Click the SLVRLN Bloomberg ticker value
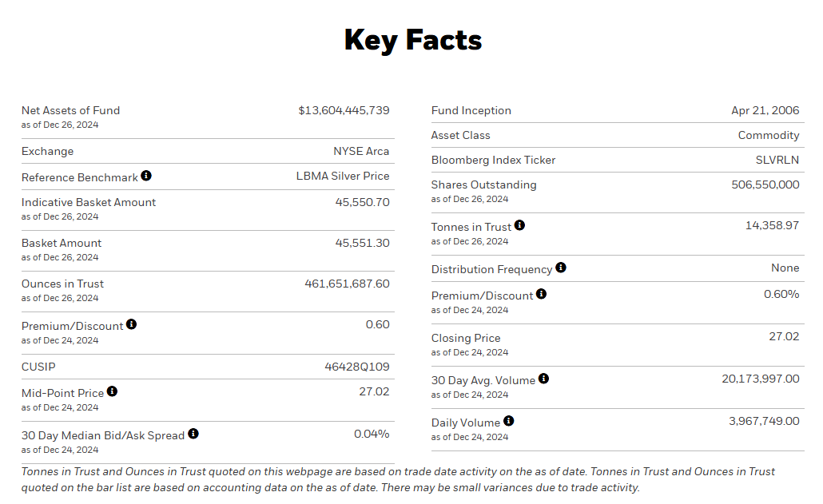The height and width of the screenshot is (504, 823). (x=777, y=160)
